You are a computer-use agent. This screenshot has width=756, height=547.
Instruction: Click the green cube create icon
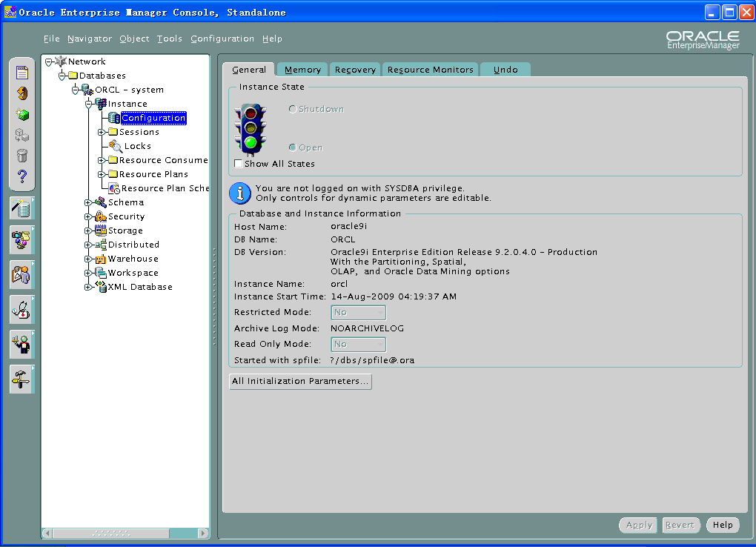(x=22, y=114)
